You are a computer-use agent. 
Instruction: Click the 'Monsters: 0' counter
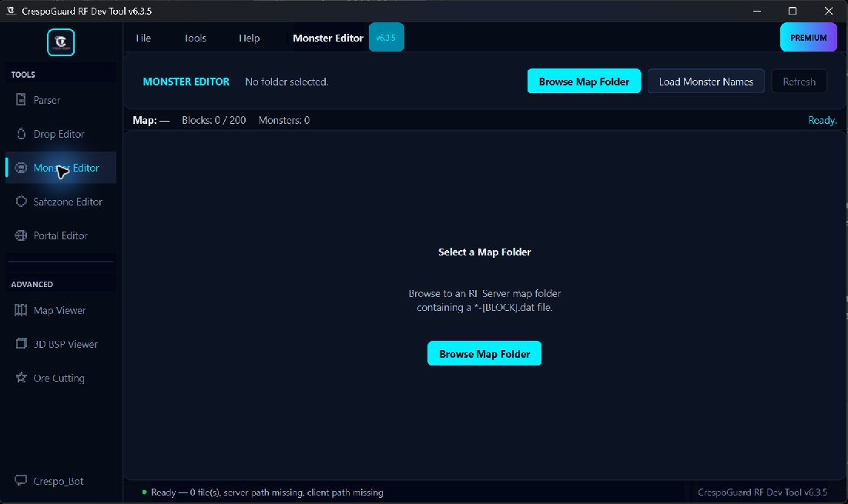coord(284,120)
